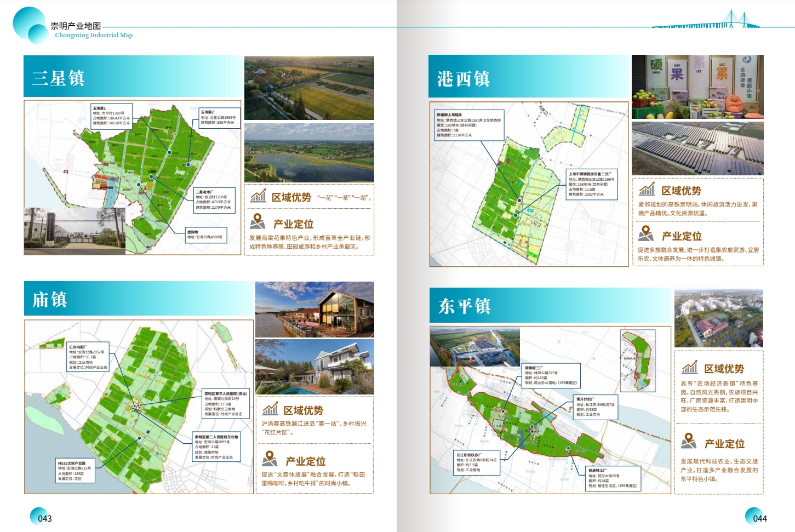Click the location pin icon beside 三星镇 产业定位
The width and height of the screenshot is (795, 532).
click(x=258, y=221)
